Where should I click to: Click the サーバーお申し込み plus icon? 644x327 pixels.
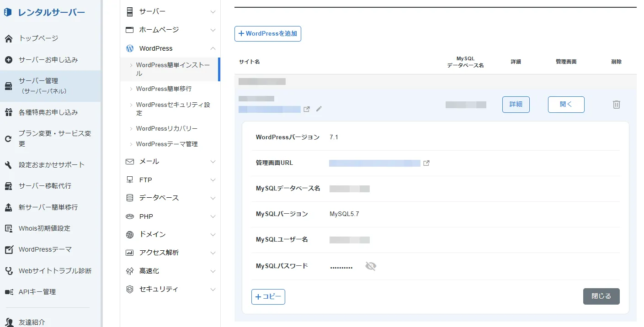click(8, 60)
